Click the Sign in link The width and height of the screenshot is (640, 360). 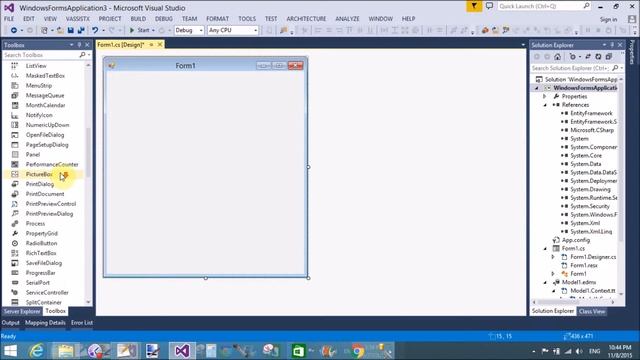coord(608,20)
